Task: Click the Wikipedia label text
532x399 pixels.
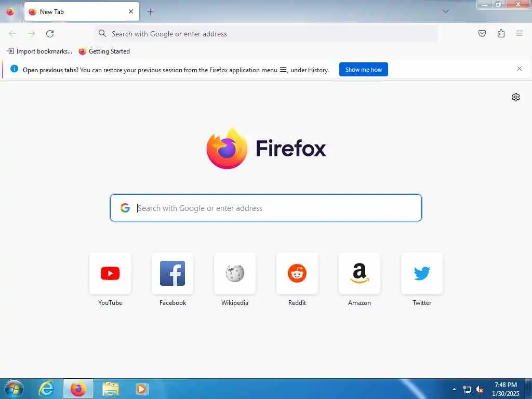Action: point(235,303)
